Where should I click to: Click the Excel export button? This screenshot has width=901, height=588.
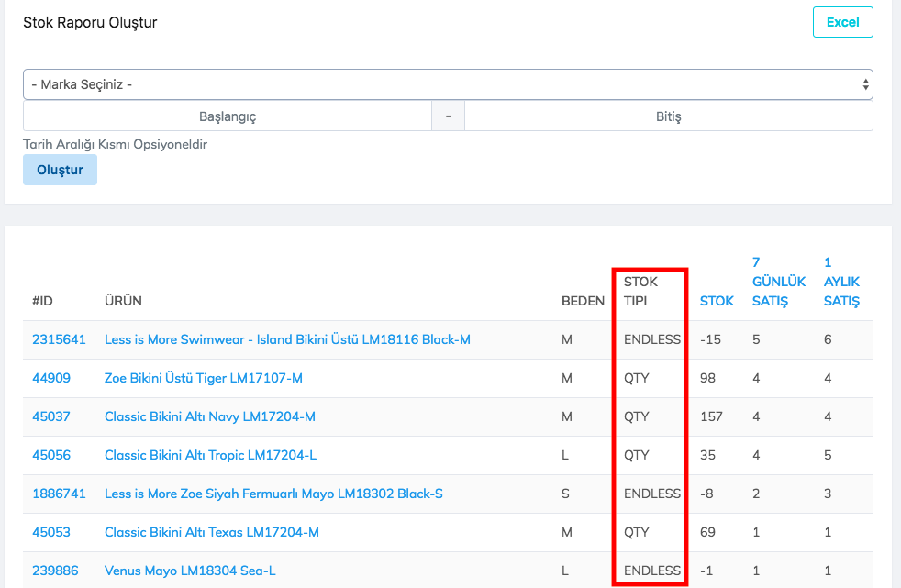coord(842,22)
